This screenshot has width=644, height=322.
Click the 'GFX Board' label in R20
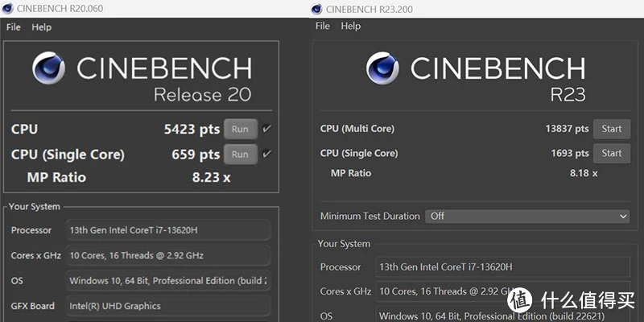pos(32,306)
